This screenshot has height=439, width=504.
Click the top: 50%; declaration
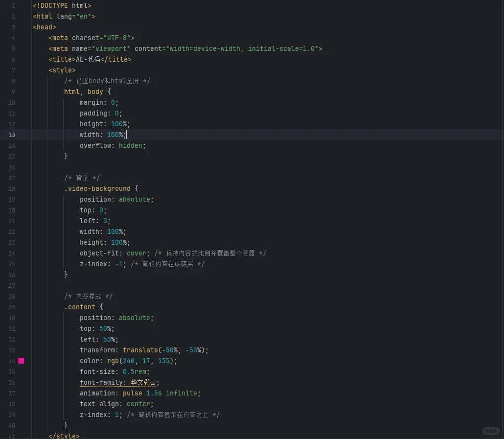tap(97, 329)
